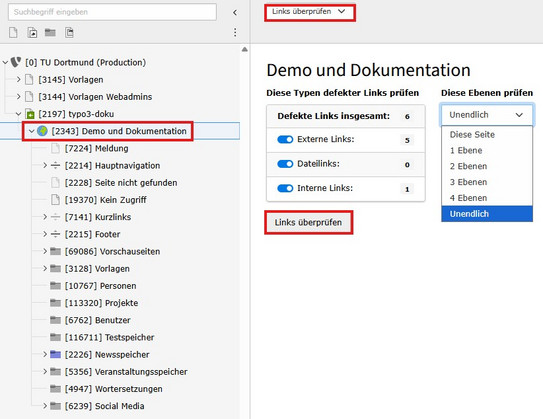543x419 pixels.
Task: Choose '1 Ebene' in the levels list
Action: pos(487,150)
